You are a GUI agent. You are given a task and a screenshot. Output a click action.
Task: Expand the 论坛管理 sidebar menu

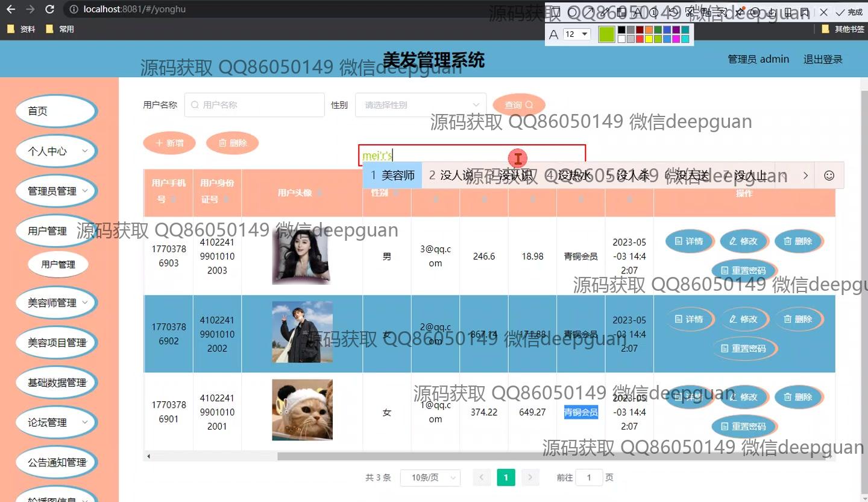click(57, 422)
